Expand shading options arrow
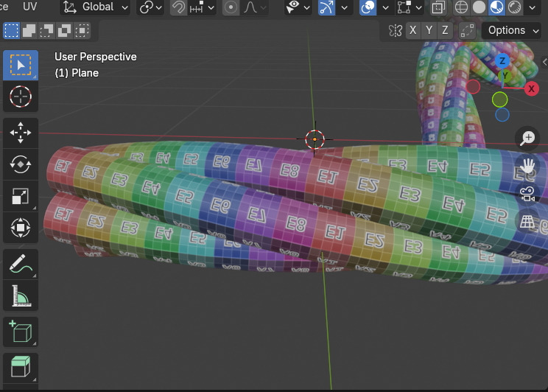This screenshot has width=548, height=392. (533, 7)
